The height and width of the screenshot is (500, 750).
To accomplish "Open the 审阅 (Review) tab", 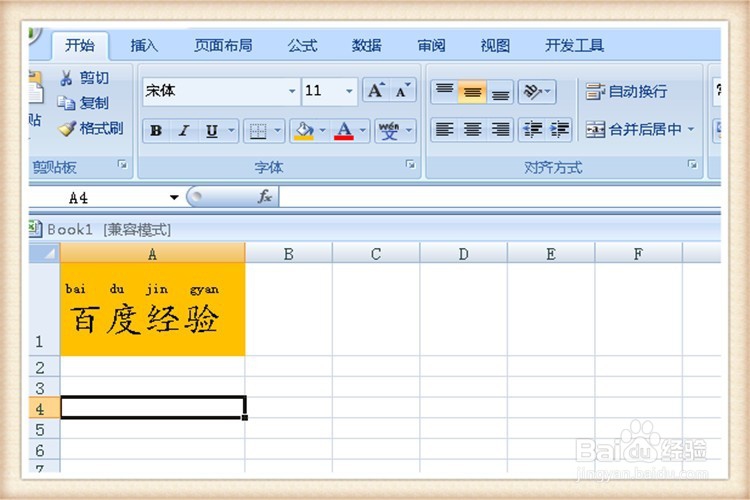I will click(431, 45).
